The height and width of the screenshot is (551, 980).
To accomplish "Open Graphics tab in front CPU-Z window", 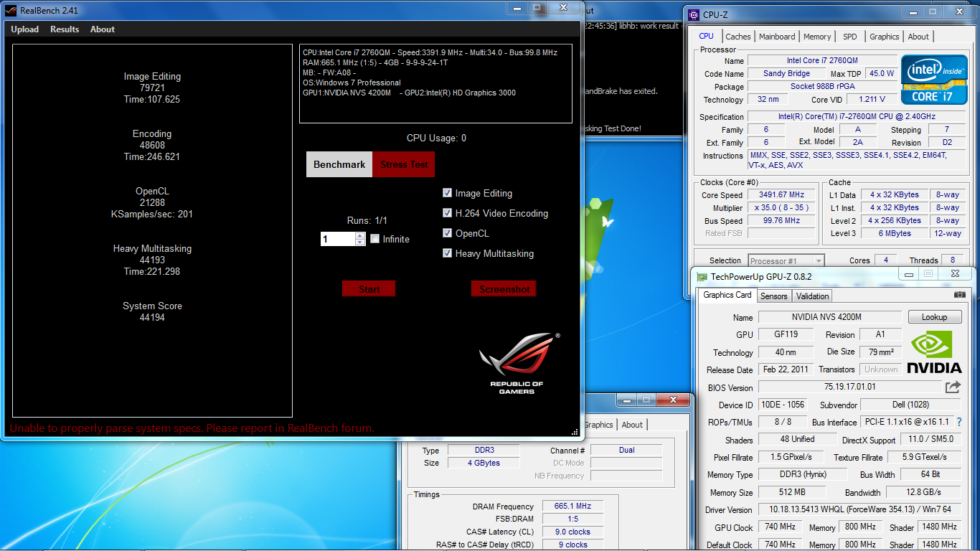I will [x=885, y=37].
